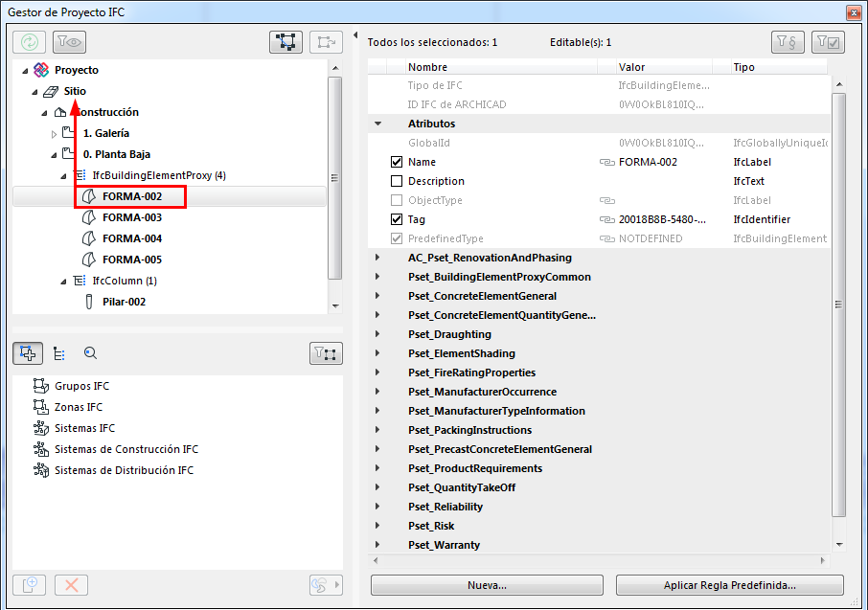Select the element selection mode button

[x=286, y=42]
